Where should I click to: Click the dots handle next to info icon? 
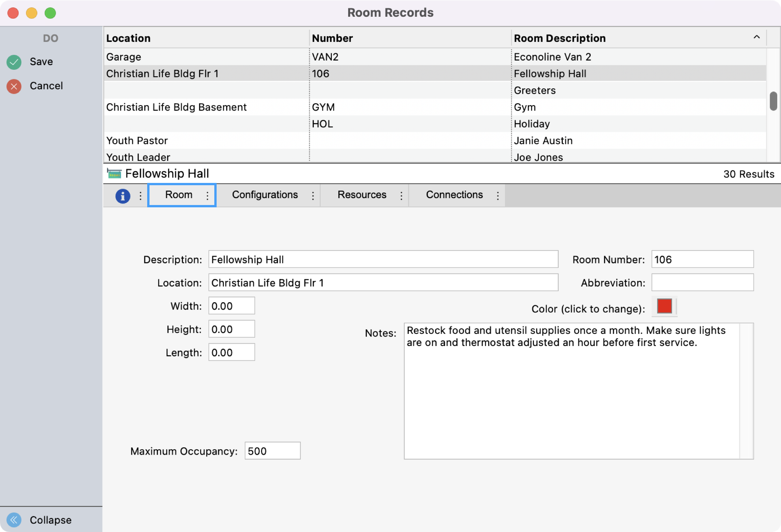(x=140, y=196)
